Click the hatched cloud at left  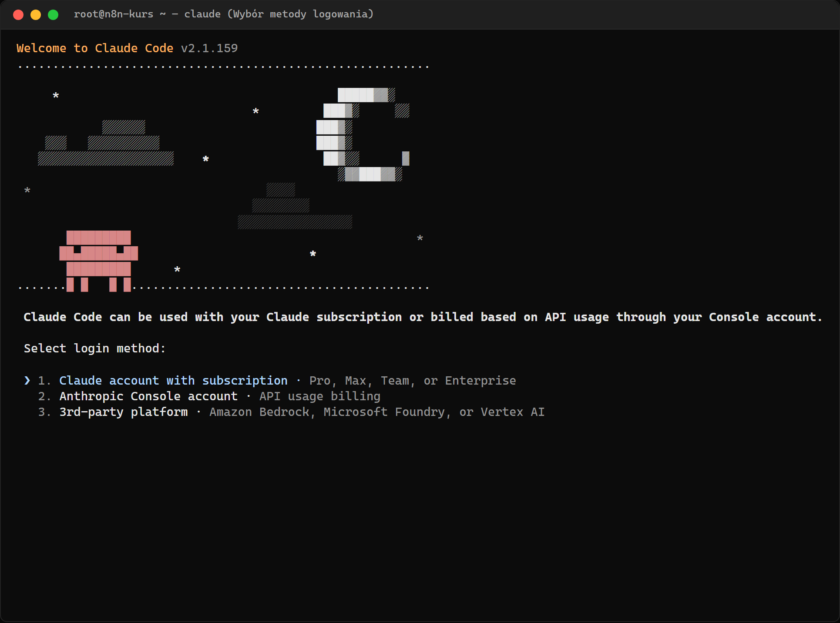click(x=106, y=143)
